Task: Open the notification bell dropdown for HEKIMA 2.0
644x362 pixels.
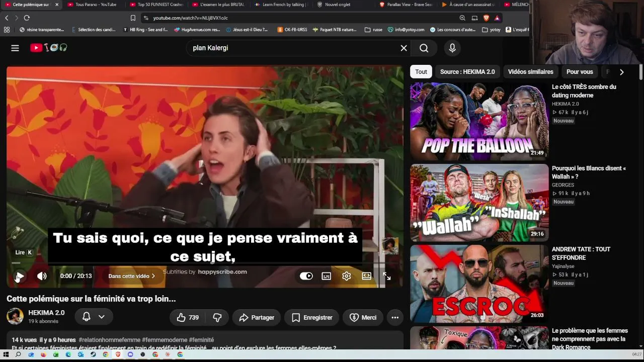Action: [x=94, y=317]
